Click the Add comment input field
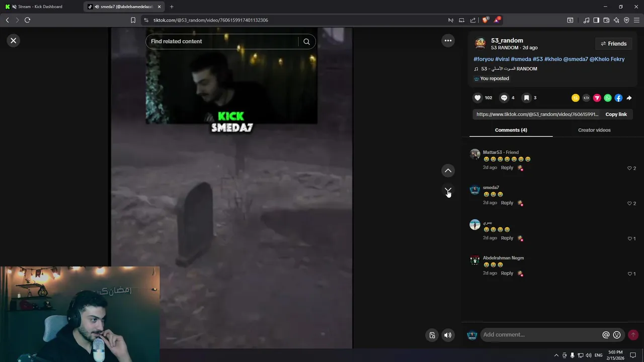Screen dimensions: 644x362 click(x=541, y=335)
